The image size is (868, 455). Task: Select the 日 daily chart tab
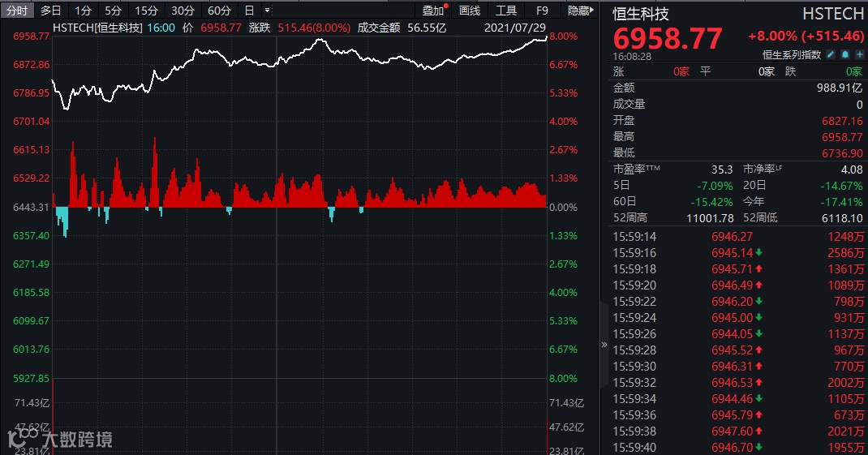[249, 10]
